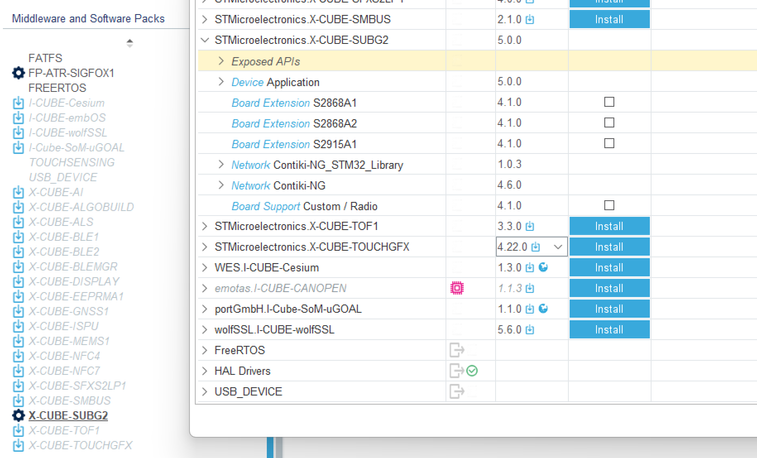This screenshot has height=458, width=757.
Task: Click the sort arrows under Middleware and Software Packs
Action: click(x=129, y=43)
